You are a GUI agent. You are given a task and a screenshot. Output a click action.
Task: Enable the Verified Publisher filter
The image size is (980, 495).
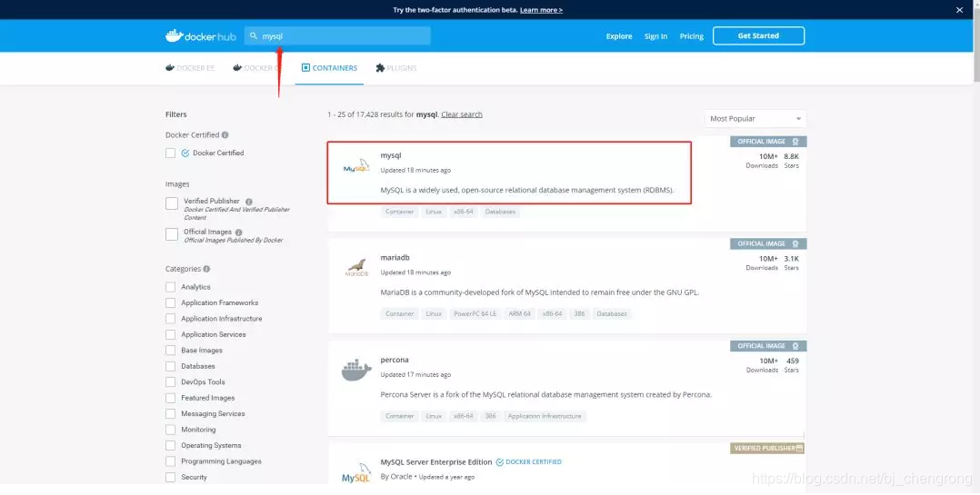pos(171,203)
